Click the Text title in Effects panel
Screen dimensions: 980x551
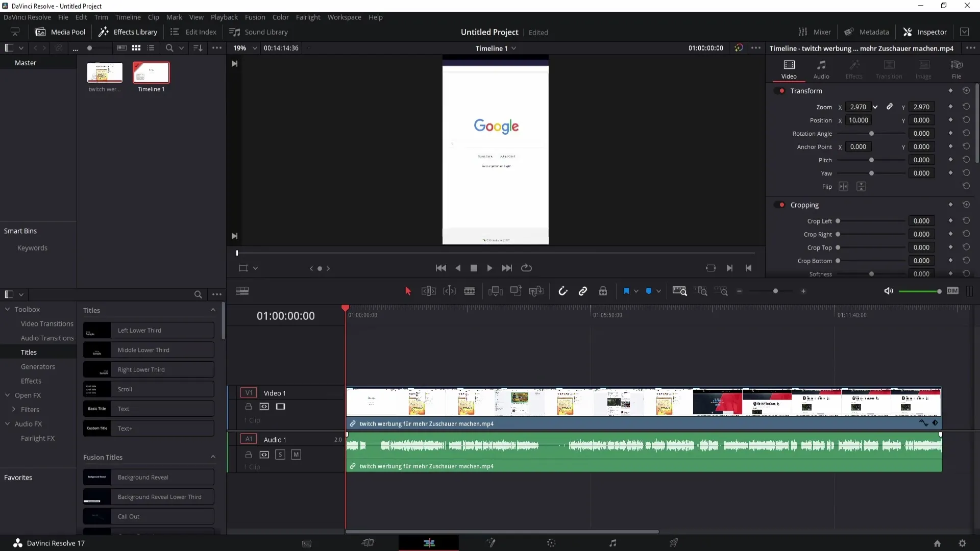148,408
